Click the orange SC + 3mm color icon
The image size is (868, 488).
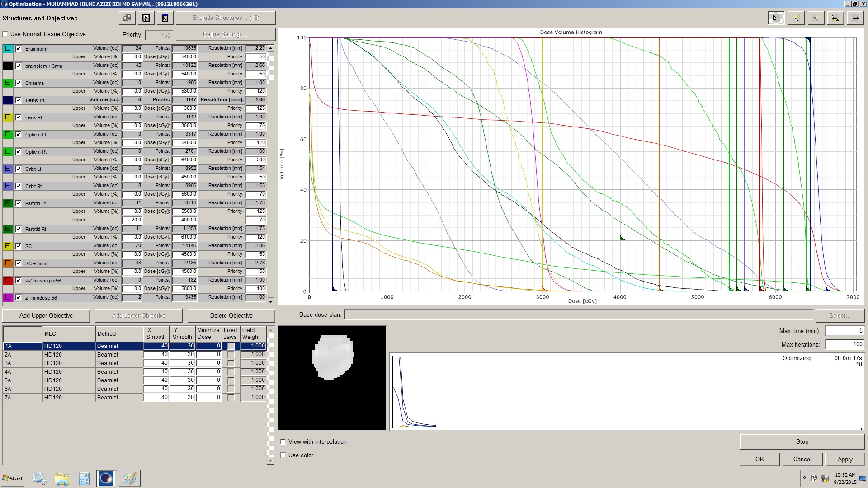point(8,263)
